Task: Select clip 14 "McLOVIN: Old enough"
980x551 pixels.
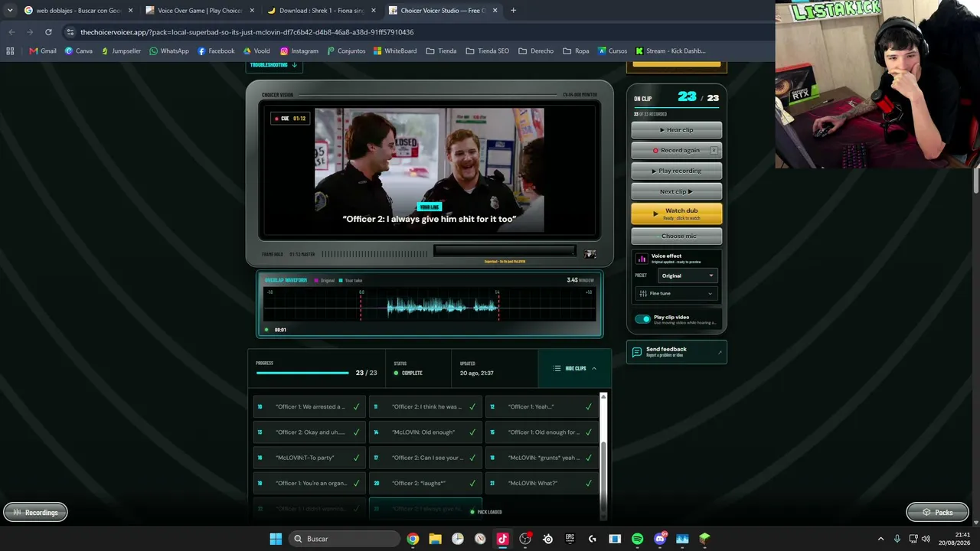Action: tap(426, 432)
